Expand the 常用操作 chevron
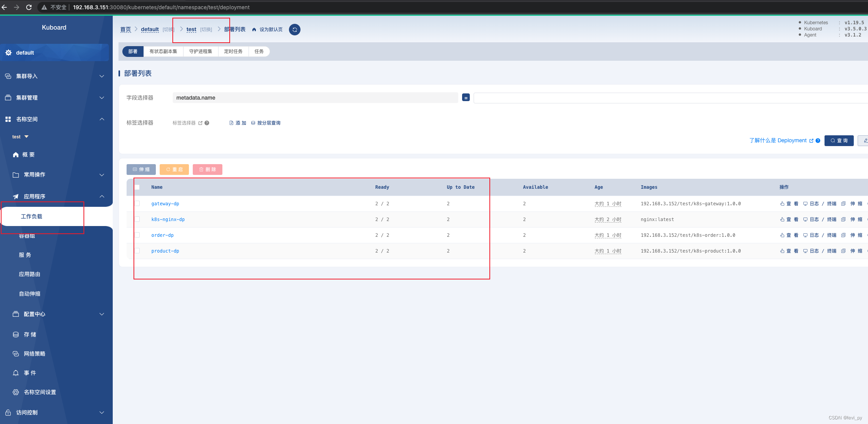This screenshot has height=424, width=868. click(102, 175)
